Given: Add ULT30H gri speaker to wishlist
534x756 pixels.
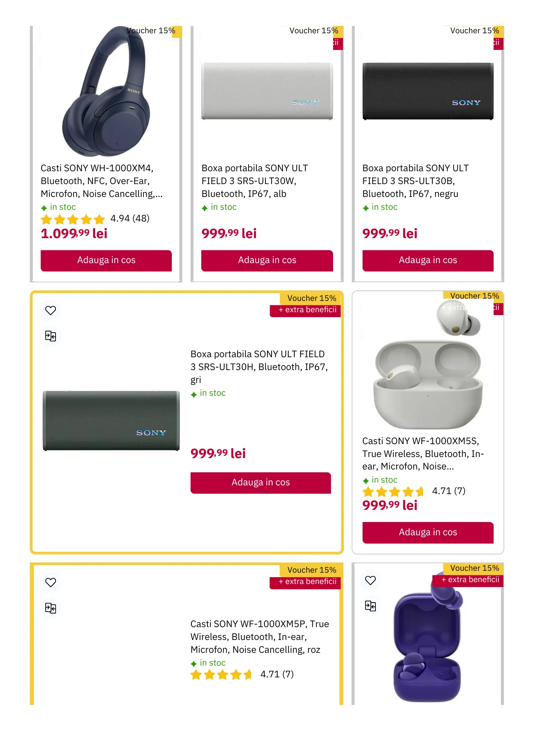Looking at the screenshot, I should [x=51, y=310].
